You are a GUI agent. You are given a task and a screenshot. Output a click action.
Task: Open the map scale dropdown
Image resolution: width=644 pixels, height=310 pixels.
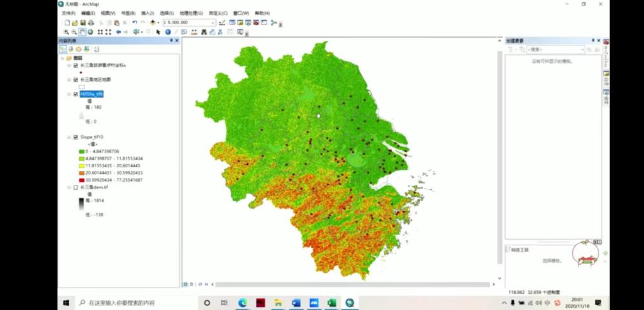(213, 23)
